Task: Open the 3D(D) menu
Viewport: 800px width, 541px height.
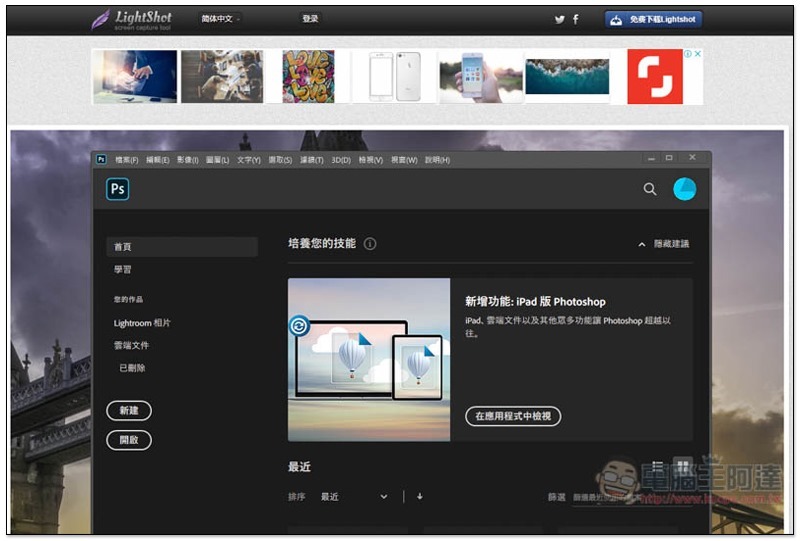Action: (341, 160)
